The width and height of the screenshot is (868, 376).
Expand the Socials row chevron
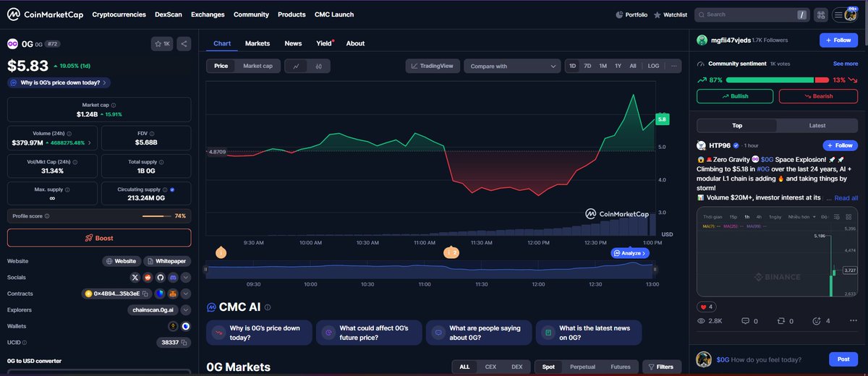186,277
